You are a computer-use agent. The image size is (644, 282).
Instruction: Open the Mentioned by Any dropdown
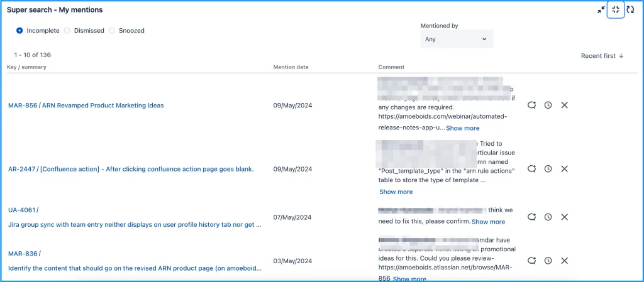pyautogui.click(x=457, y=39)
